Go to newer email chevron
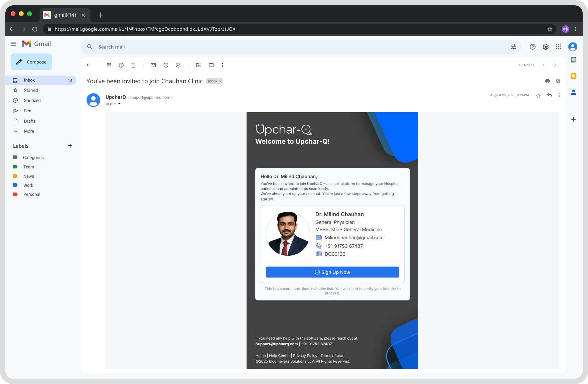The width and height of the screenshot is (588, 384). [544, 65]
